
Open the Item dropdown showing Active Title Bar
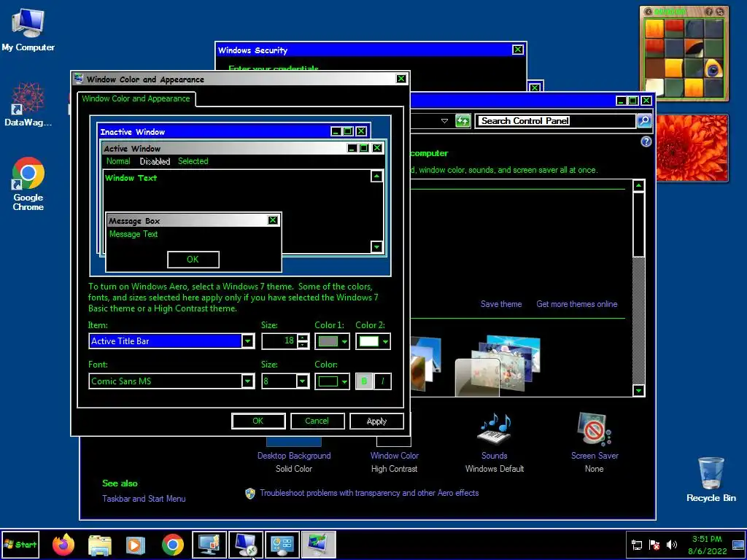171,341
